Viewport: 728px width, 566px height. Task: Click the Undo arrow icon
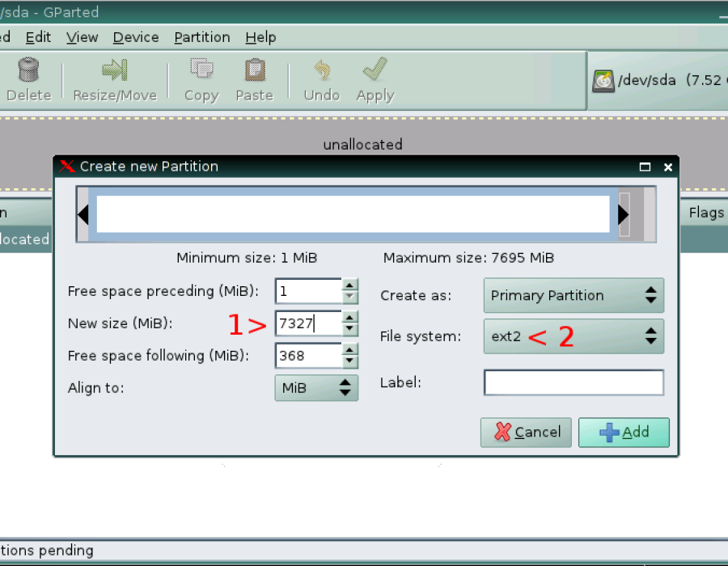pyautogui.click(x=322, y=70)
